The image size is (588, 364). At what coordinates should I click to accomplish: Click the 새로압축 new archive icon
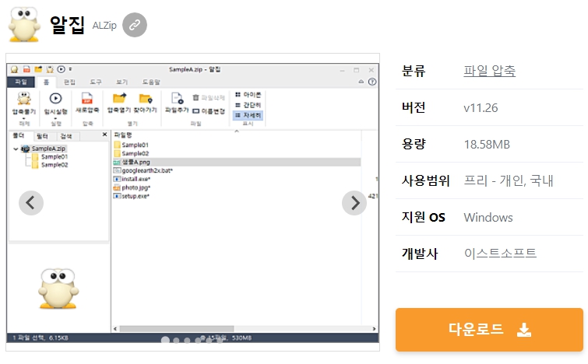click(x=87, y=99)
